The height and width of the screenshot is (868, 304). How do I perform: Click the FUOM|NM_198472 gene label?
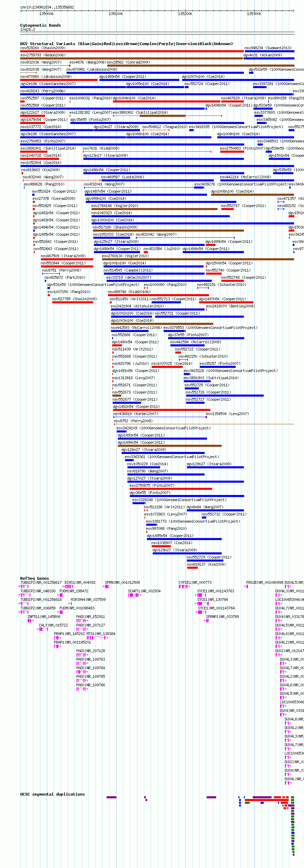(74, 591)
